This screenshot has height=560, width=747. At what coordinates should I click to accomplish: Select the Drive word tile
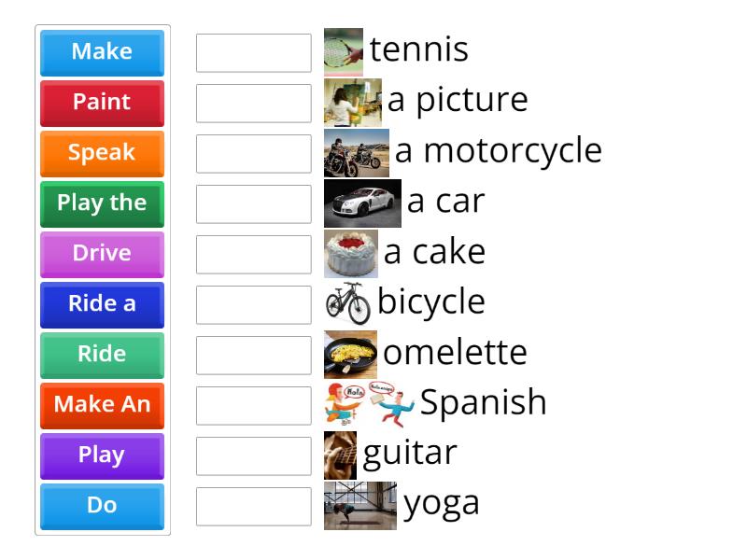102,254
